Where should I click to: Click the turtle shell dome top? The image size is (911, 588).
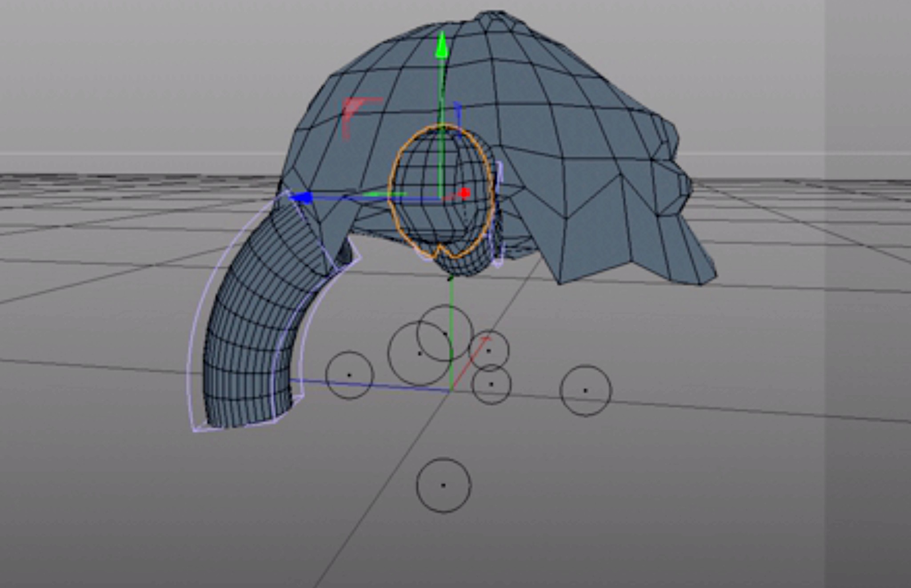coord(493,27)
